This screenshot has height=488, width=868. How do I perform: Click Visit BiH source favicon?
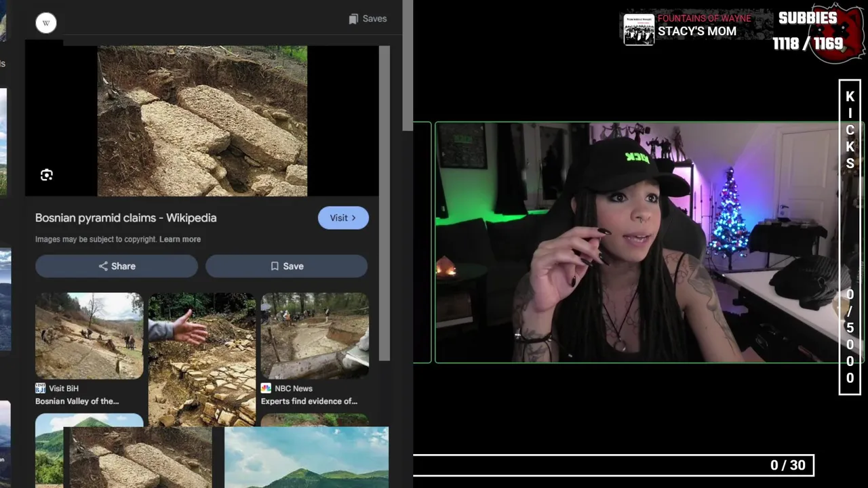40,388
